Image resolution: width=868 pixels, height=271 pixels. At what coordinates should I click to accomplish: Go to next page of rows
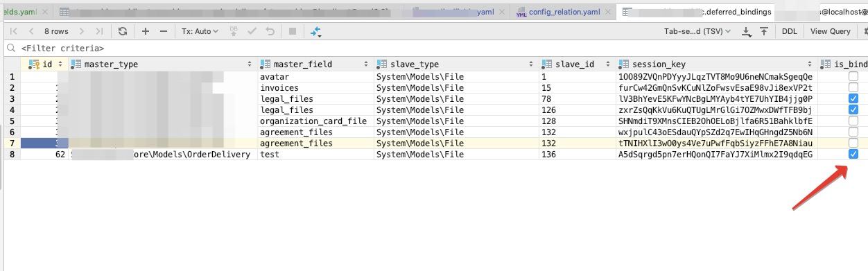point(83,31)
